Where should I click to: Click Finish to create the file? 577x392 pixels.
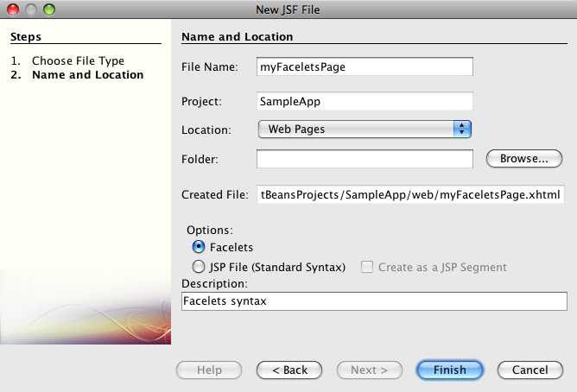pyautogui.click(x=449, y=370)
